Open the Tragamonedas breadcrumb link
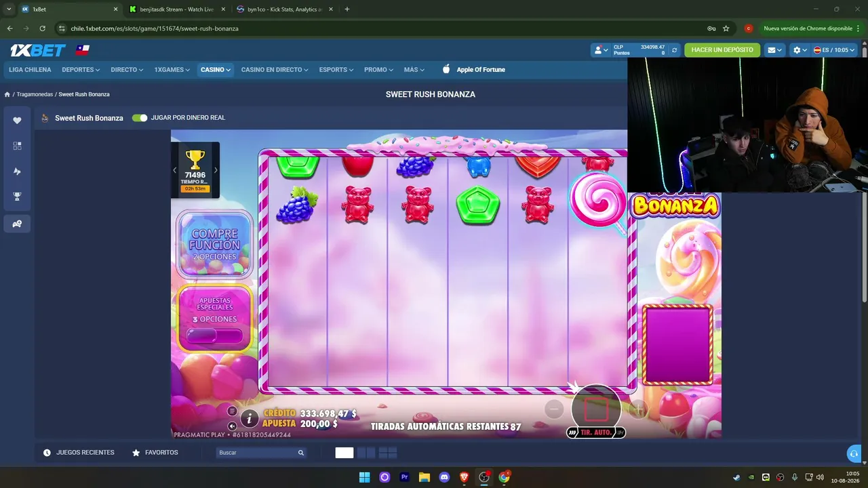Image resolution: width=868 pixels, height=488 pixels. click(35, 94)
